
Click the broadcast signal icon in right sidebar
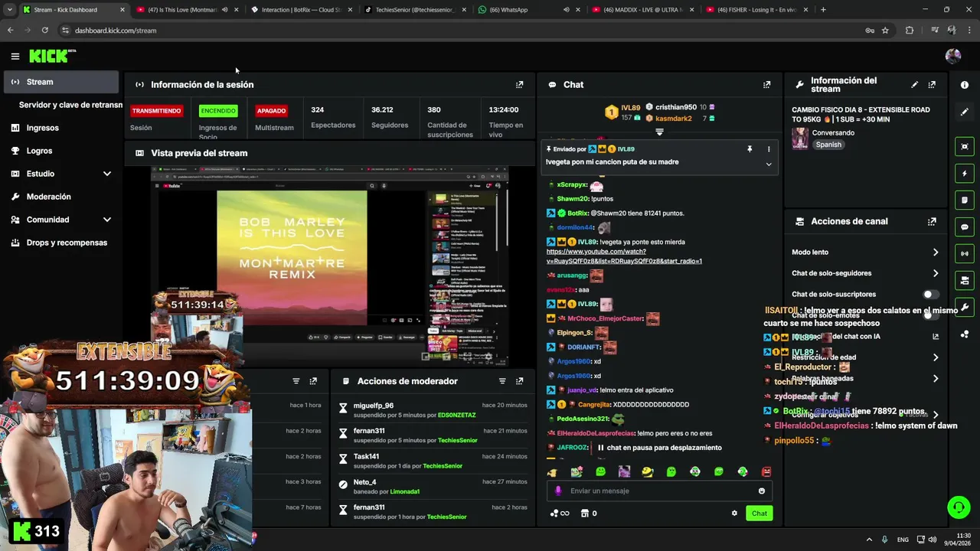[965, 253]
